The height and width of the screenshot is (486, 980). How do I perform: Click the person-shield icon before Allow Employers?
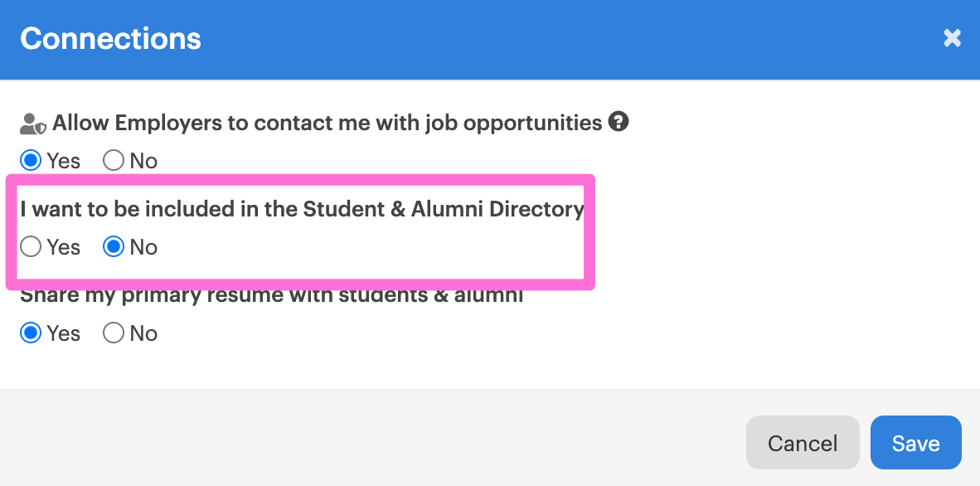pos(33,124)
